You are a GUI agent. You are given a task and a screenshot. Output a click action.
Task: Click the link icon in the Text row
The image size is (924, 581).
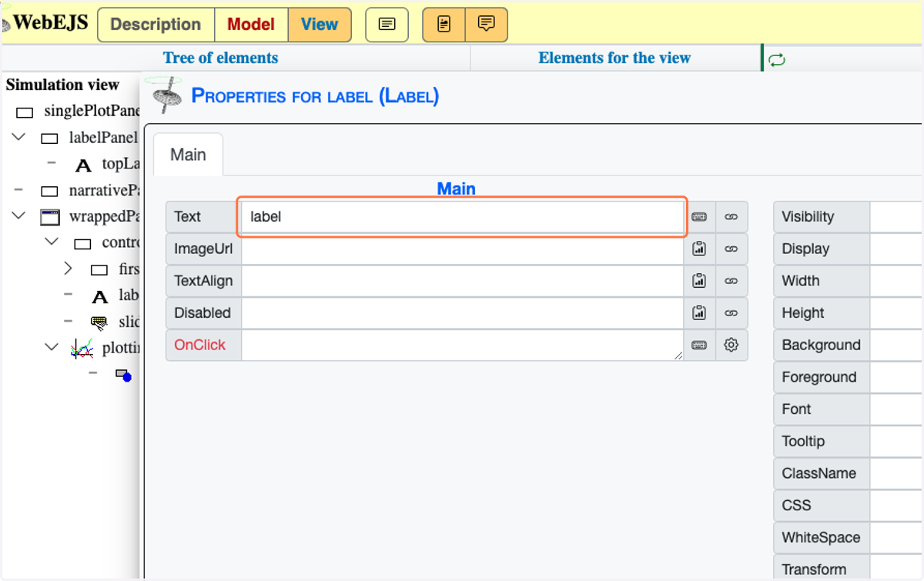[x=731, y=217]
